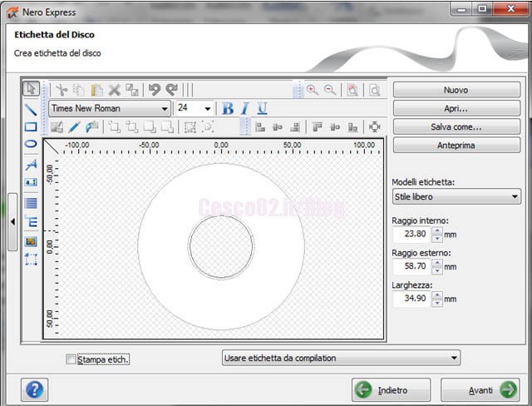Click the fill brush icon
The width and height of the screenshot is (532, 406).
pos(92,127)
